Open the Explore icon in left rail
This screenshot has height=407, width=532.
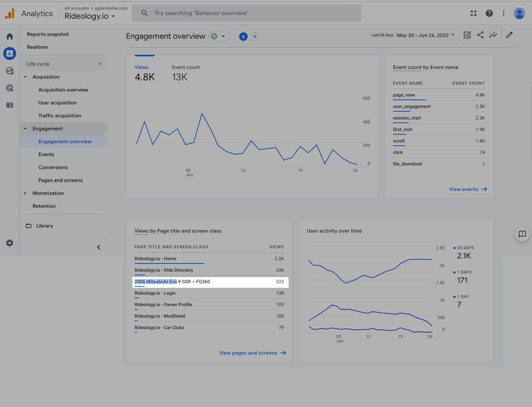click(10, 71)
